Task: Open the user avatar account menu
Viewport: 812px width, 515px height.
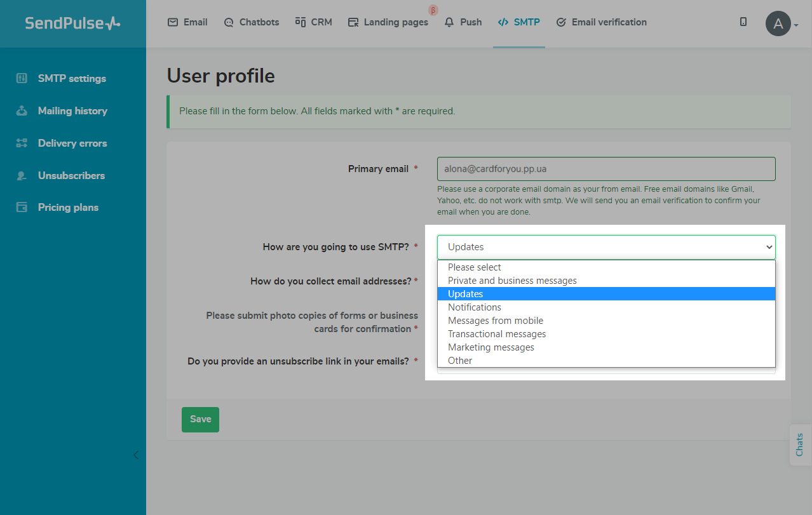Action: point(778,24)
